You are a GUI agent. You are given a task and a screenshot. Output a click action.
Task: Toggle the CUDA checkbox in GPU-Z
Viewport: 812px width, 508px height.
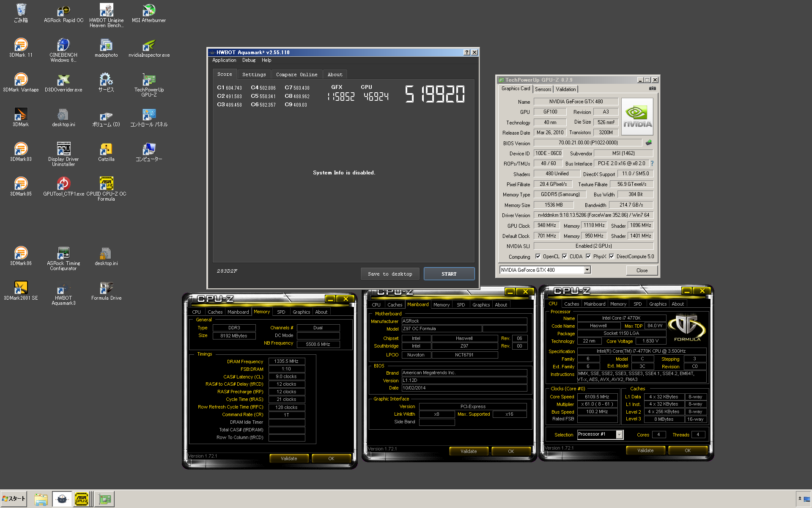[565, 257]
